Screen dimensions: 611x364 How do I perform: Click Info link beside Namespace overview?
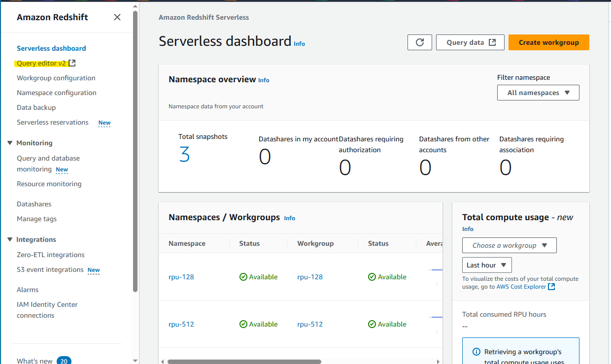pos(264,80)
